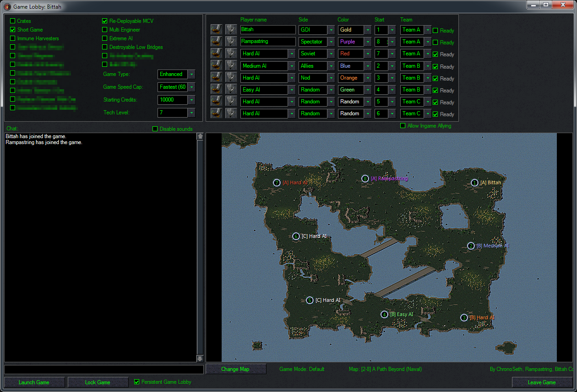Select start location marker 3 on the map
Image resolution: width=577 pixels, height=392 pixels.
(464, 317)
